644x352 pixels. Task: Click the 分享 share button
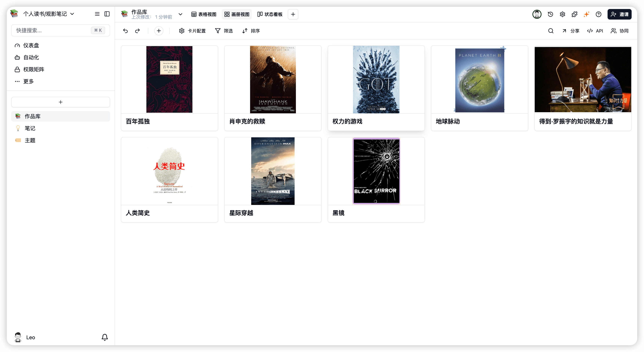[x=571, y=31]
